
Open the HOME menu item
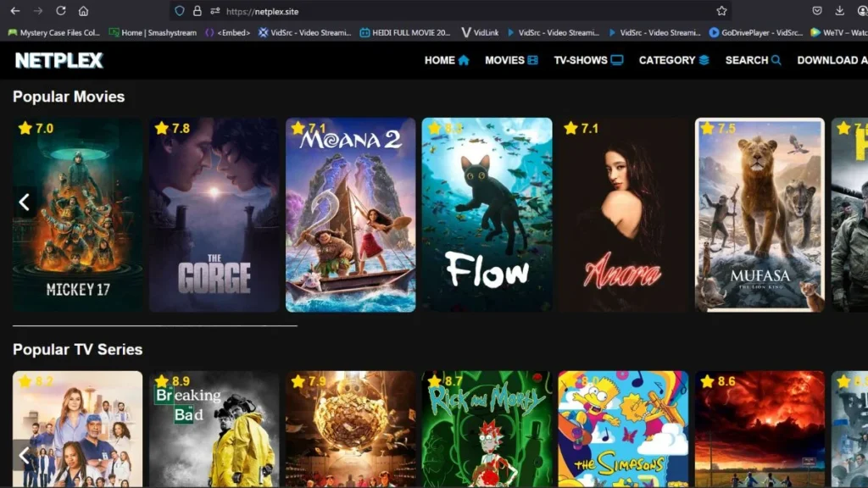tap(438, 60)
